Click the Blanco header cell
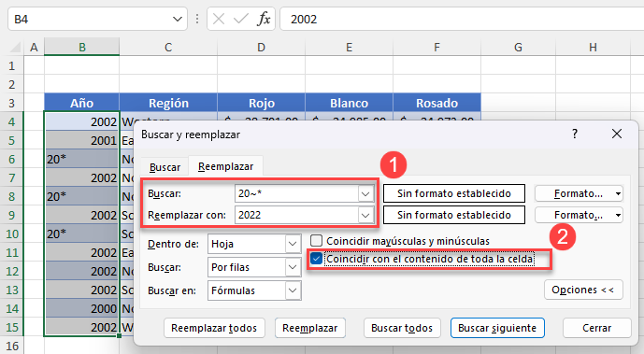This screenshot has width=644, height=354. tap(350, 103)
